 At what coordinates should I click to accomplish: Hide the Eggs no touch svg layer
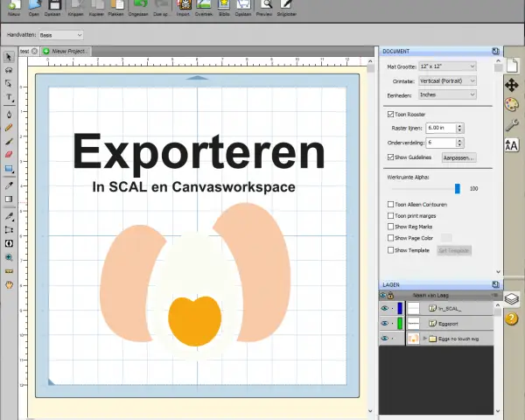385,339
